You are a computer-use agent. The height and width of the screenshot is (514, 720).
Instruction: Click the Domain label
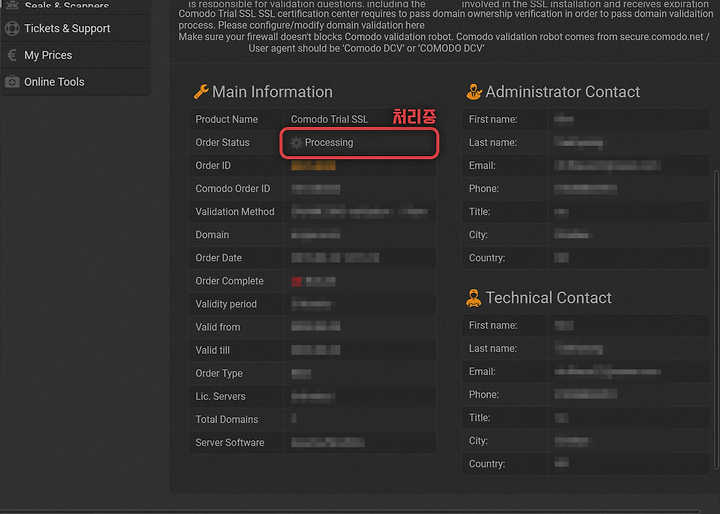pos(212,235)
